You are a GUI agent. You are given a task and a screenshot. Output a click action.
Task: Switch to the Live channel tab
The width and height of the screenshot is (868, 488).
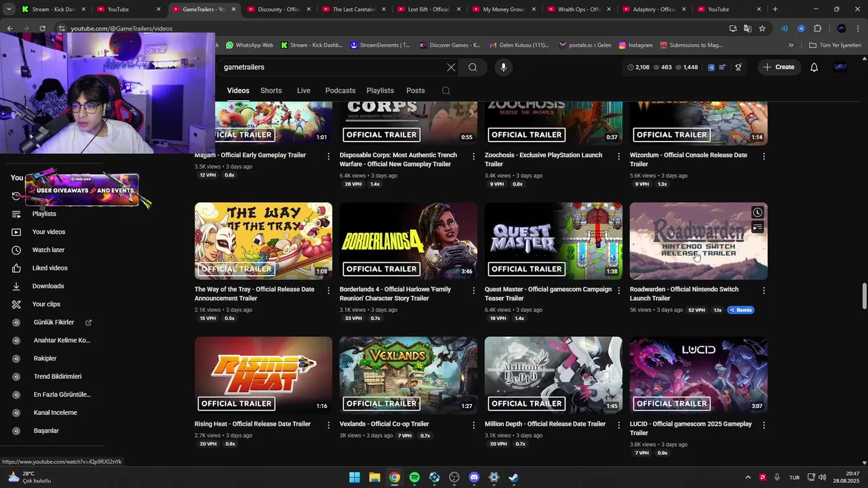[x=303, y=91]
